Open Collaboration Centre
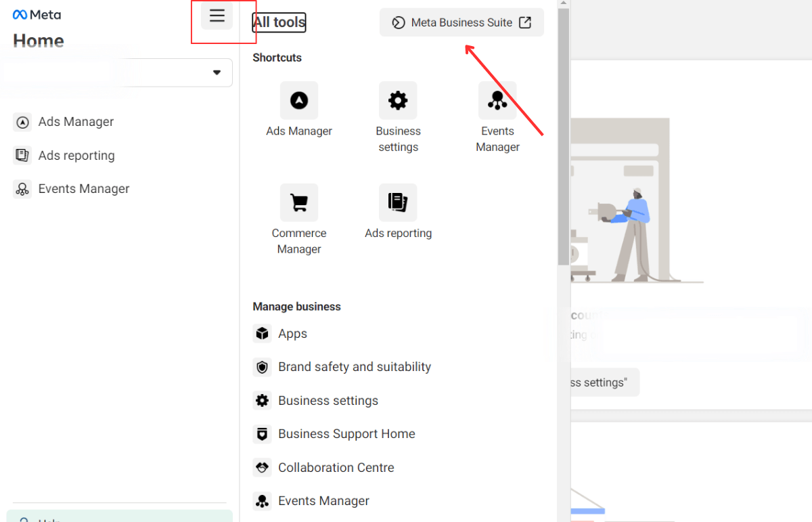This screenshot has height=522, width=812. (x=336, y=467)
